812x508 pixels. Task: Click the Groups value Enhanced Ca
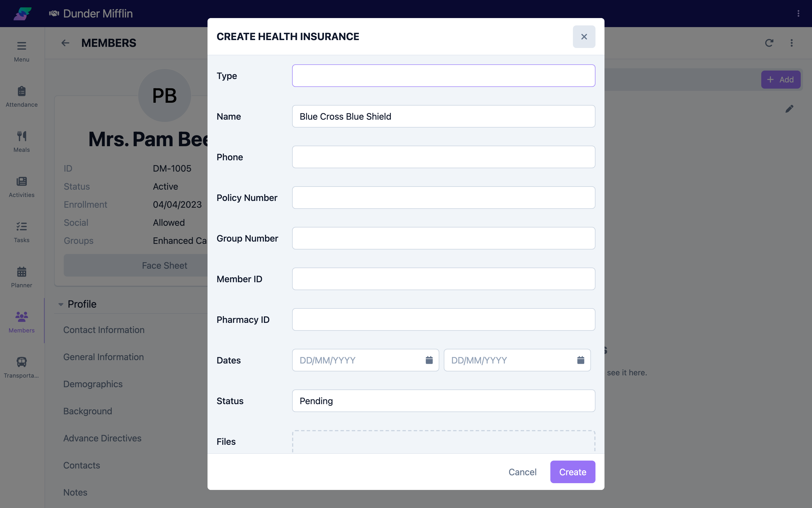[x=180, y=240]
